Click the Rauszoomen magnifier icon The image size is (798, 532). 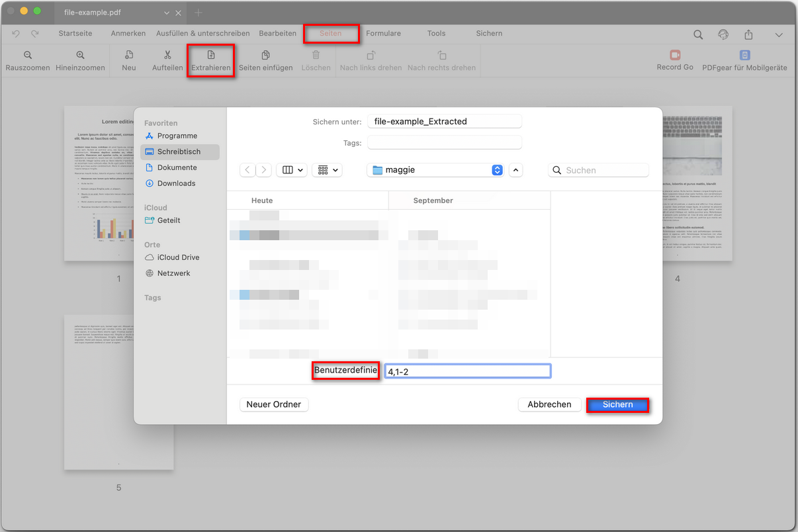tap(28, 56)
